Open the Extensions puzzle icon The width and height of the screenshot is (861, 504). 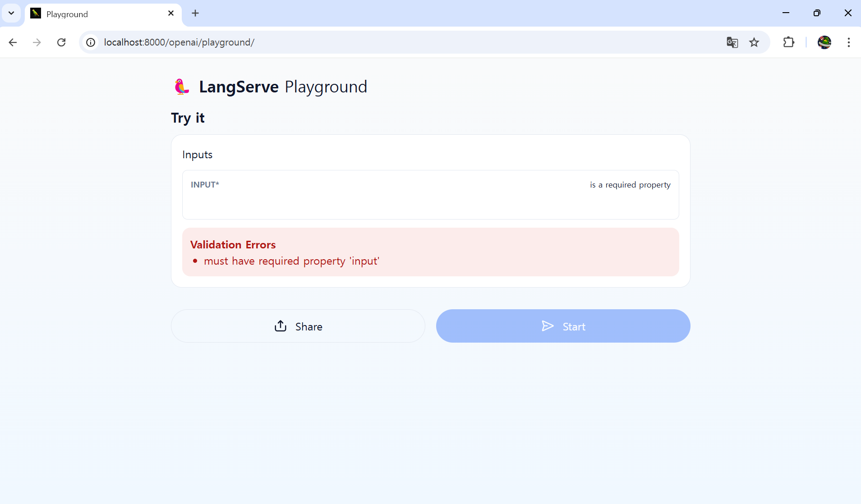coord(788,42)
